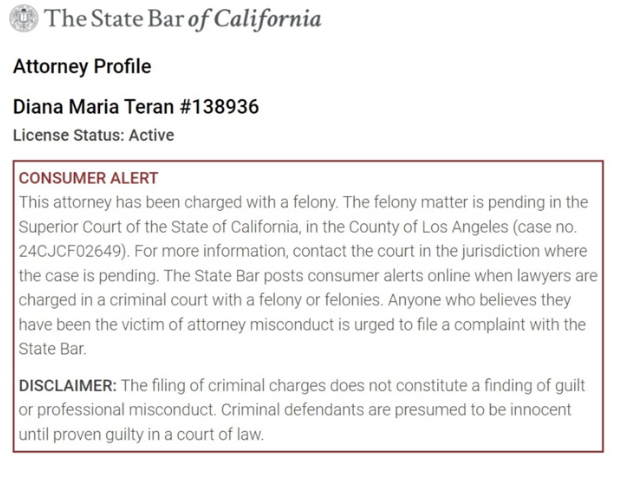Click the Attorney Profile heading

(x=82, y=67)
